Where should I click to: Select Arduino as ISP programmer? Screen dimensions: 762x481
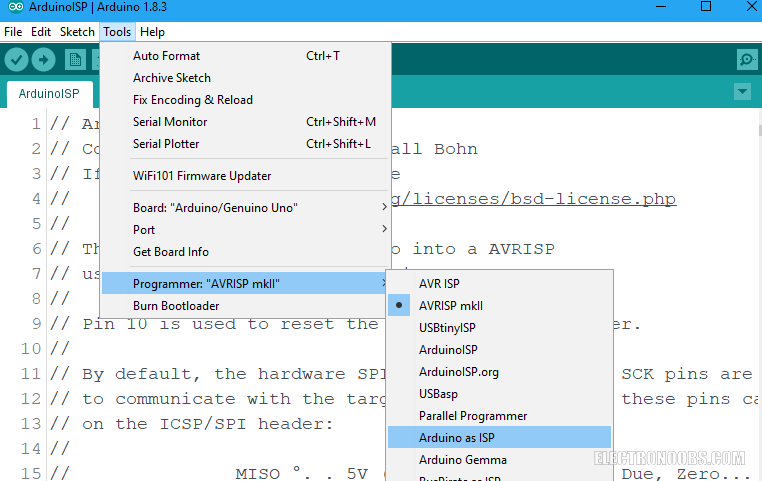(499, 438)
